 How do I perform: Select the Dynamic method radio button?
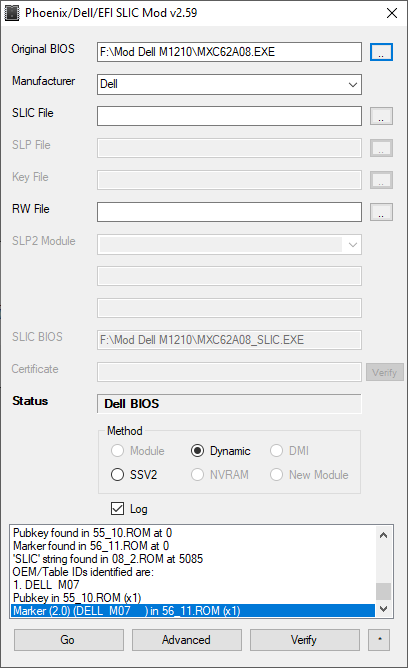(197, 450)
